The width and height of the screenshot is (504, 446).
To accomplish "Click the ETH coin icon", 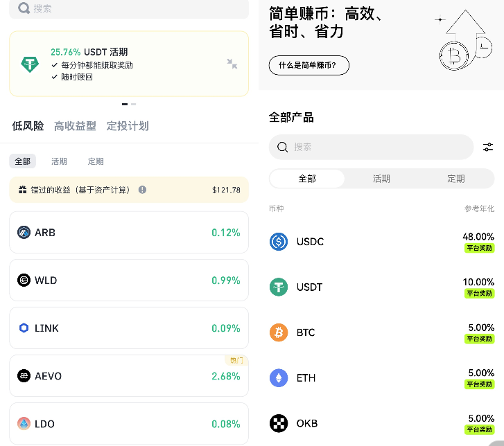I will pos(279,377).
